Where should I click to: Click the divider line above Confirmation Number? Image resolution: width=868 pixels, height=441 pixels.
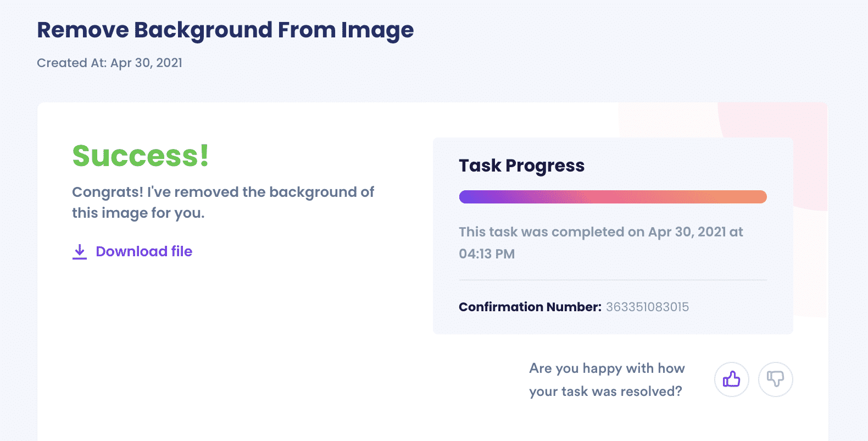click(613, 280)
